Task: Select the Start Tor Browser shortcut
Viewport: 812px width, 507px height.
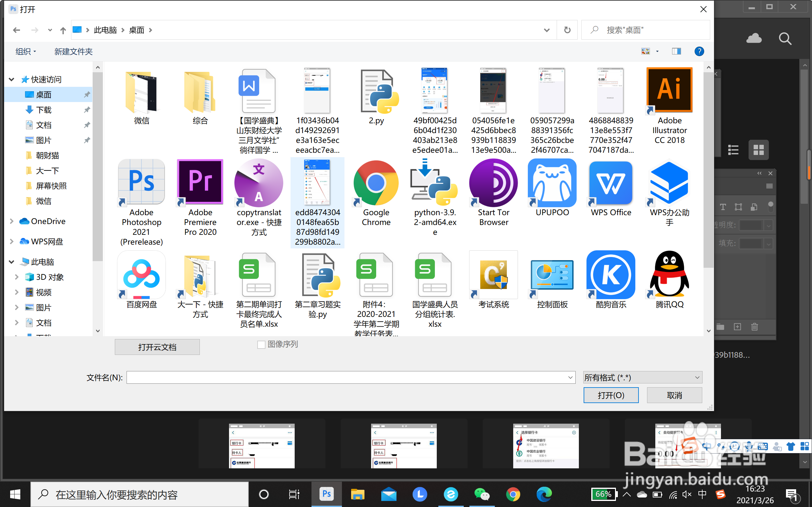Action: pos(493,183)
